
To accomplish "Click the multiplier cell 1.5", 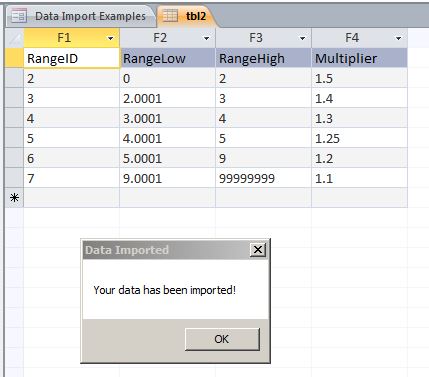I will 359,78.
